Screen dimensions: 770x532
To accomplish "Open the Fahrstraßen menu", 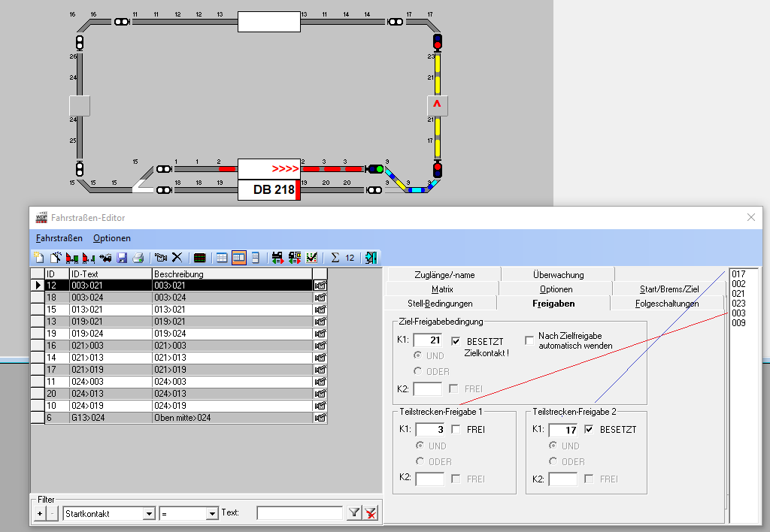I will (59, 238).
